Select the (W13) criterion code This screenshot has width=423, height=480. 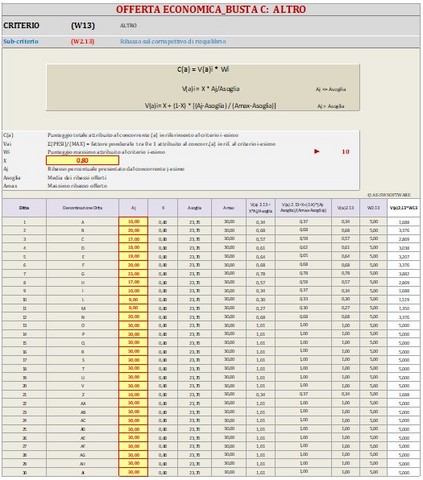pyautogui.click(x=83, y=26)
